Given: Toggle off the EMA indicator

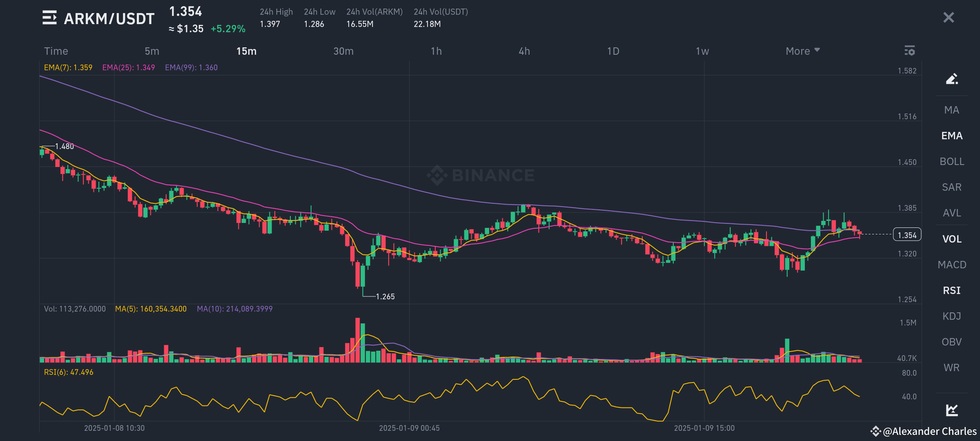Looking at the screenshot, I should coord(951,136).
